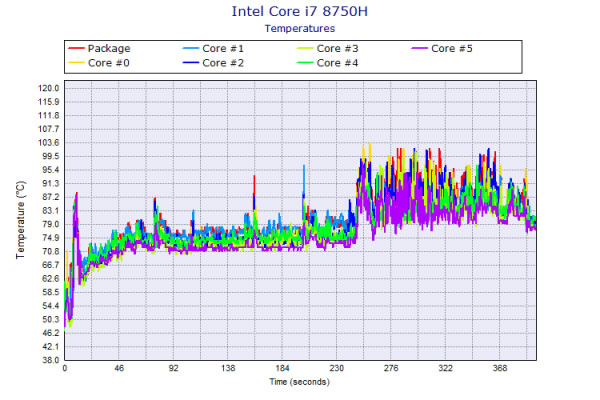The image size is (600, 400).
Task: Click the 368 x-axis tick label
Action: point(500,368)
